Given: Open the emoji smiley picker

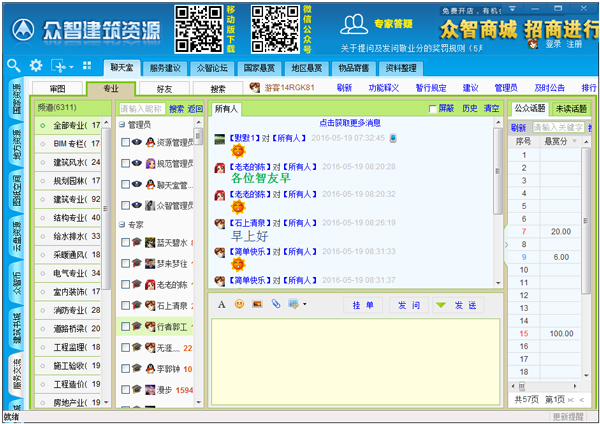Looking at the screenshot, I should pyautogui.click(x=240, y=304).
